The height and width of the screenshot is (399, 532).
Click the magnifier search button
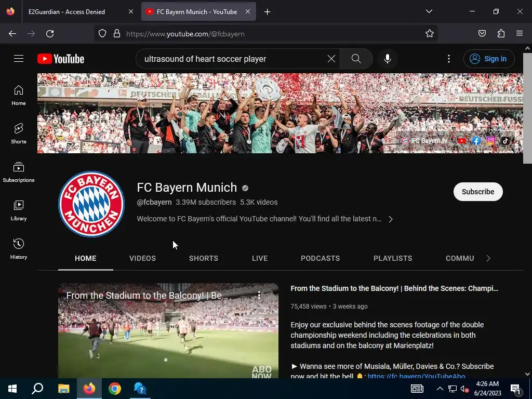[x=356, y=59]
